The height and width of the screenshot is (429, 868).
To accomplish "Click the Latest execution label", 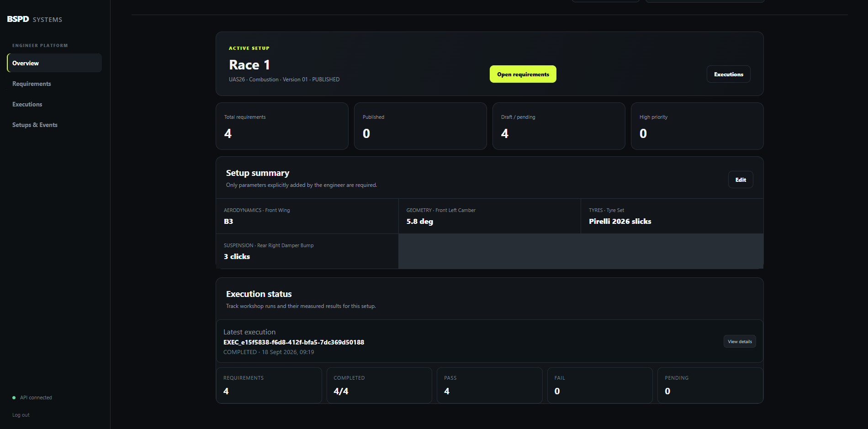I will pos(249,332).
